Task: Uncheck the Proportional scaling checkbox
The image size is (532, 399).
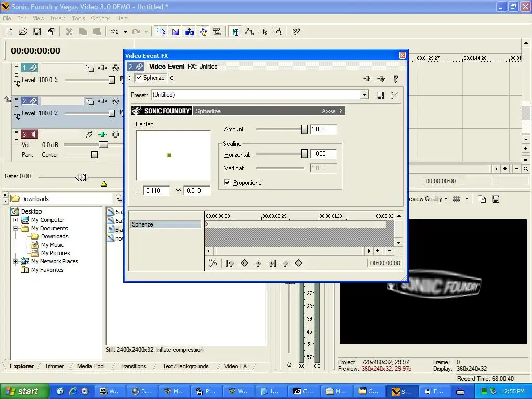Action: 227,182
